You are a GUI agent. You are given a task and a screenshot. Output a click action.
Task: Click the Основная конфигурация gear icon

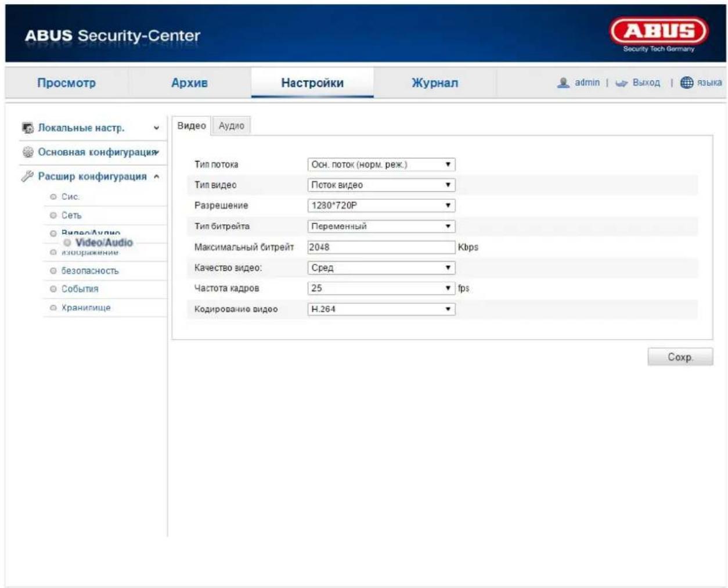27,152
